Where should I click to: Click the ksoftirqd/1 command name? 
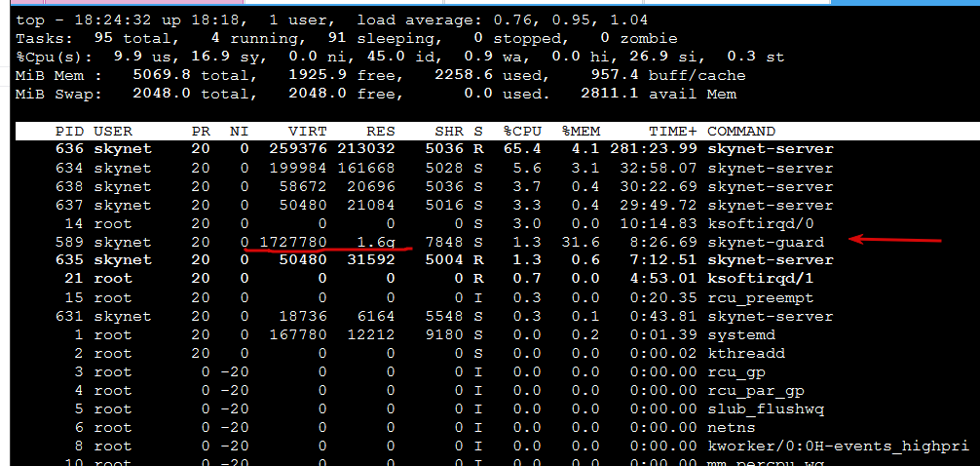(x=761, y=279)
